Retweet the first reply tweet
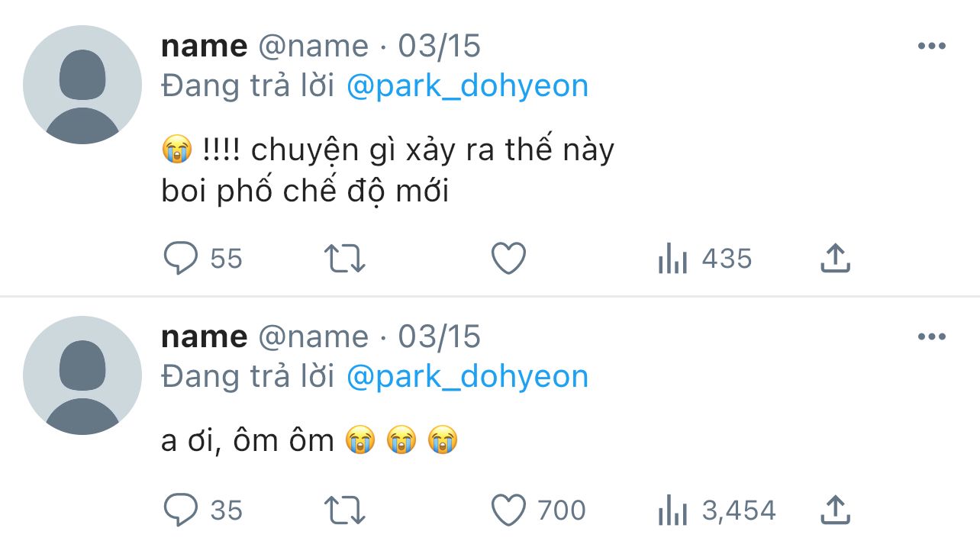980x541 pixels. pyautogui.click(x=345, y=259)
